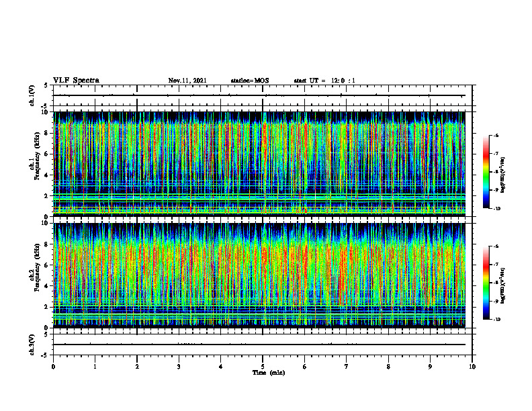This screenshot has height=411, width=532.
Task: Click time axis tick label "4"
Action: [x=221, y=367]
